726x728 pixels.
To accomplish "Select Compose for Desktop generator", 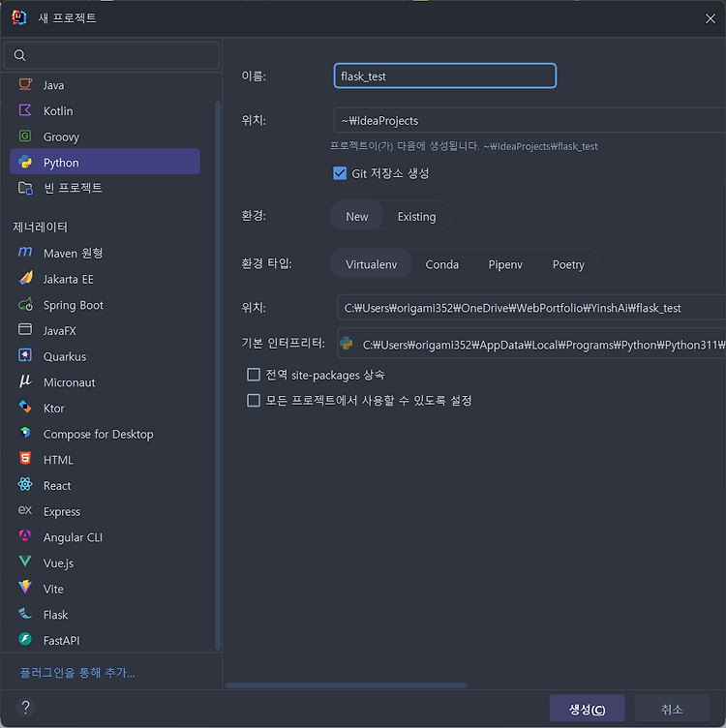I will (x=105, y=434).
